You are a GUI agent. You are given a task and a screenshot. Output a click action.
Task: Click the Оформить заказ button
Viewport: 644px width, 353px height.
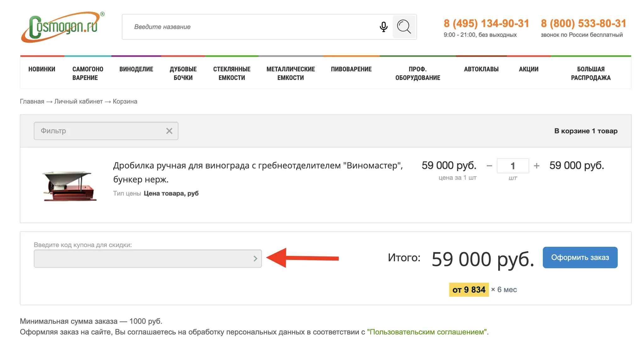click(580, 257)
